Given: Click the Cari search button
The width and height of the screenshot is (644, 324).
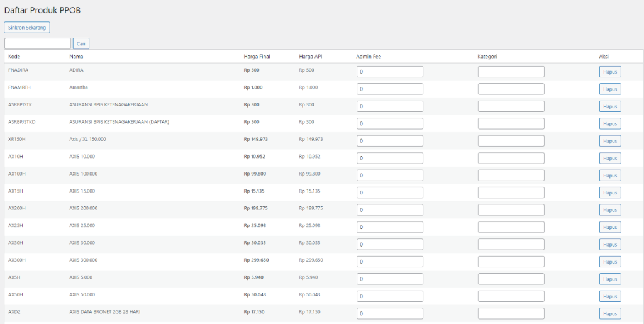Looking at the screenshot, I should tap(81, 43).
